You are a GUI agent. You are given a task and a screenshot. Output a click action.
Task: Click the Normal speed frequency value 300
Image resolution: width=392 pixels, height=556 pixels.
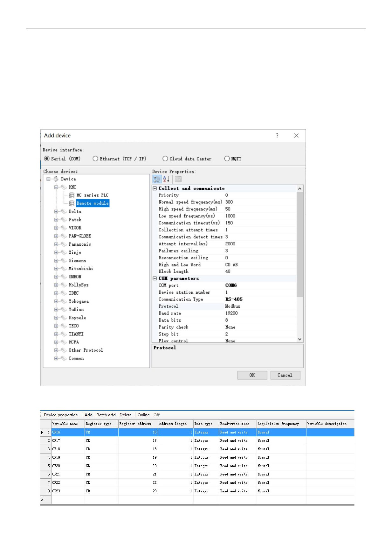pyautogui.click(x=229, y=202)
